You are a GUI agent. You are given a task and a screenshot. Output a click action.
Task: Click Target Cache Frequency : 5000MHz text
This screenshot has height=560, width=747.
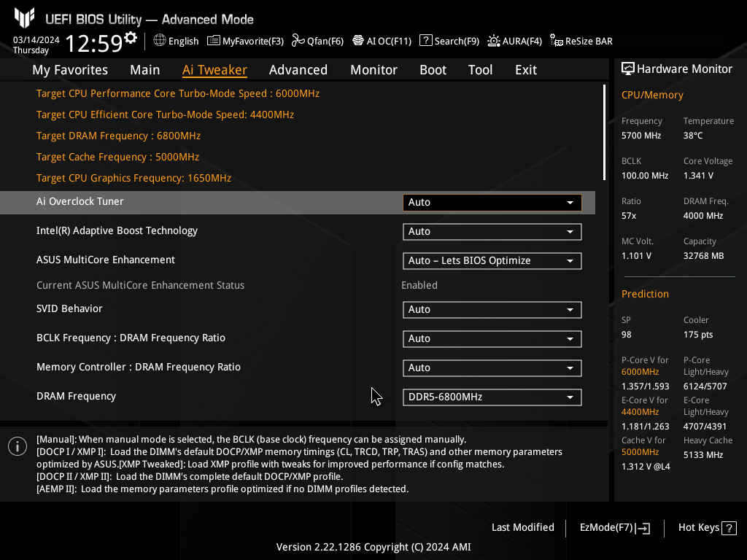(117, 157)
